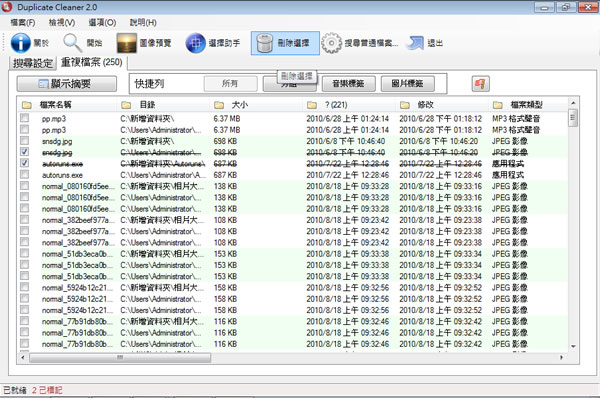Check normal_77b91db80b in 新增資料夾\相片大
This screenshot has width=600, height=398.
pyautogui.click(x=24, y=321)
